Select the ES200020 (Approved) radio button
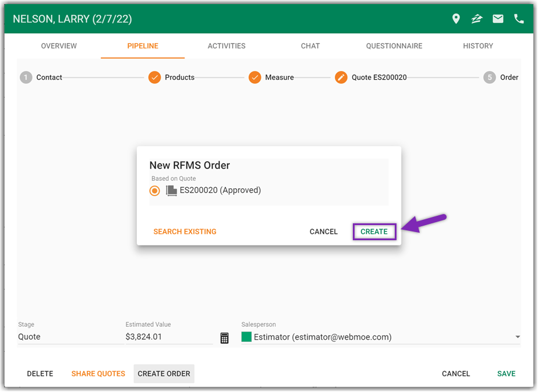Screen dimensions: 538x392 pos(154,191)
